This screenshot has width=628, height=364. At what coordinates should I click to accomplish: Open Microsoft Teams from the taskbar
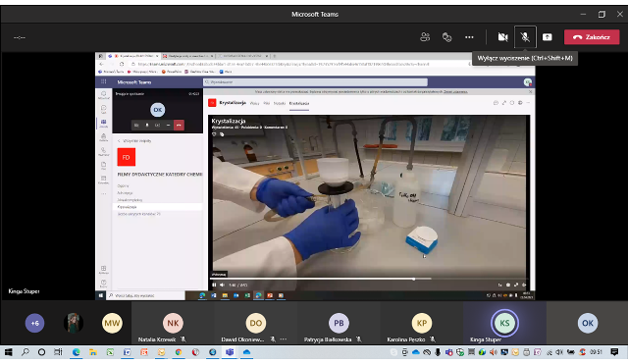point(230,352)
